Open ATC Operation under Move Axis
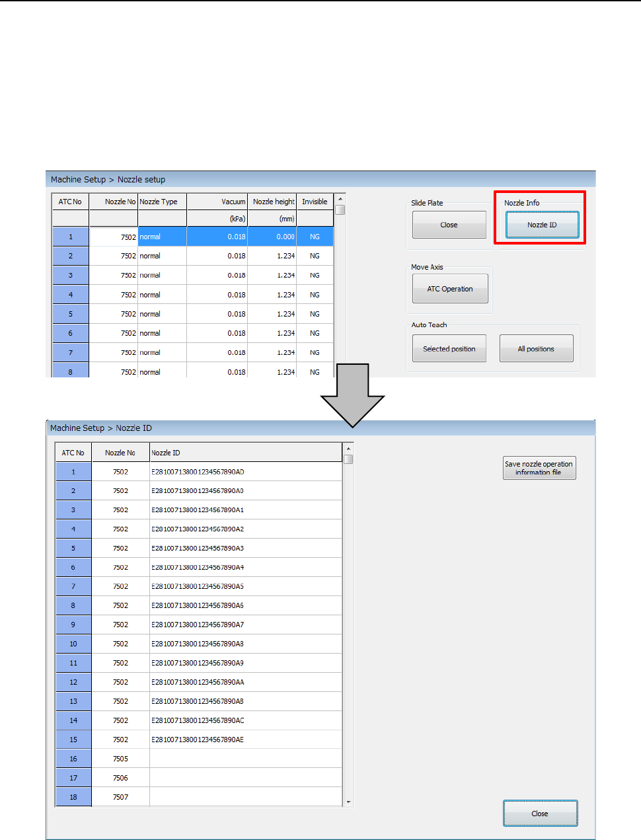This screenshot has height=840, width=641. 449,289
